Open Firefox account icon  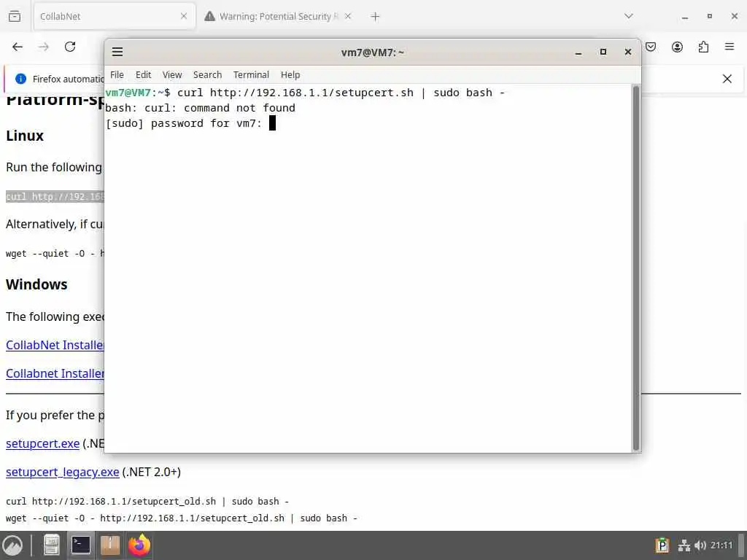coord(677,47)
